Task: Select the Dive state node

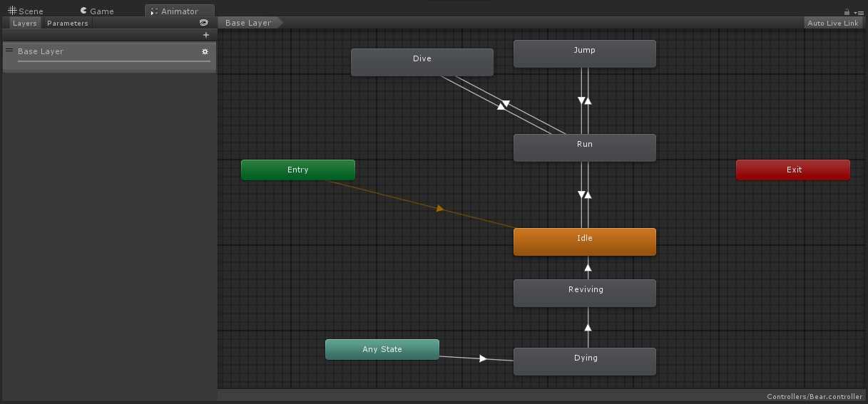Action: coord(422,62)
